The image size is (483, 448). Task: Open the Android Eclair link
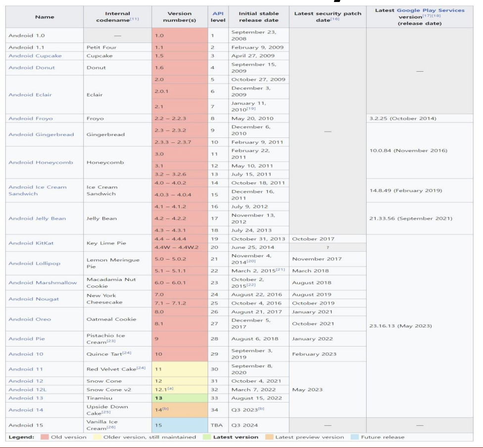click(30, 94)
